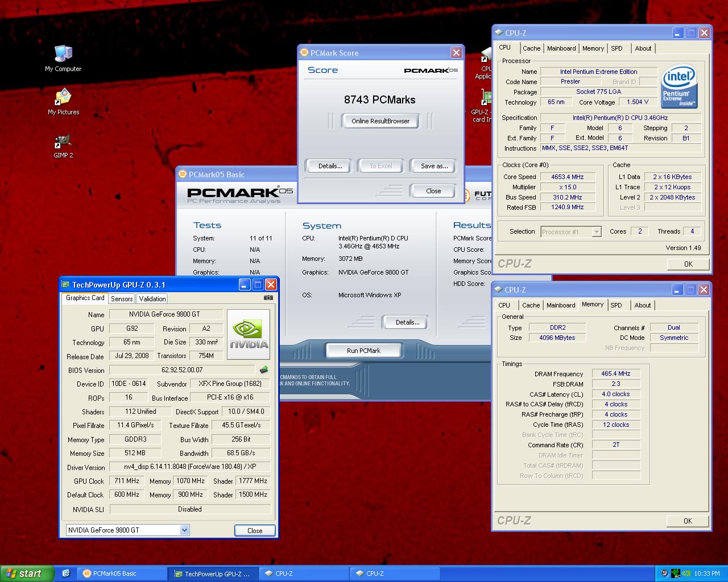Click the PCMARK05 logo in PCMark Score dialog
This screenshot has width=728, height=582.
pos(431,70)
